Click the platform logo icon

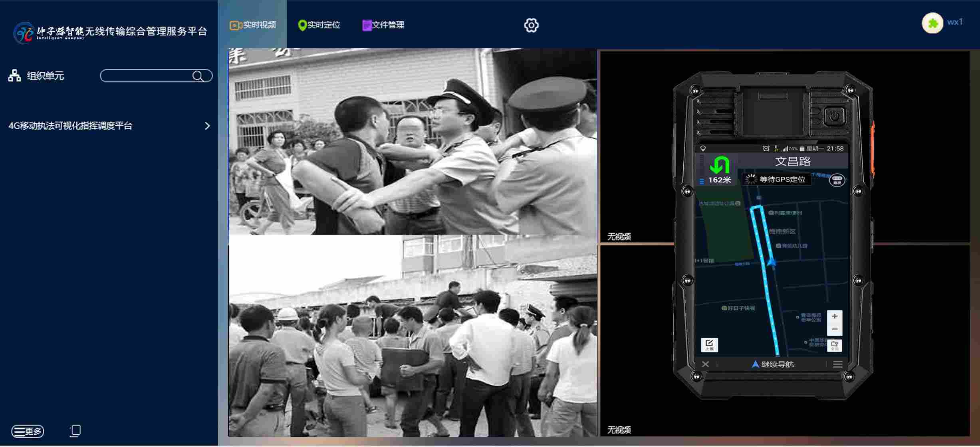point(23,33)
